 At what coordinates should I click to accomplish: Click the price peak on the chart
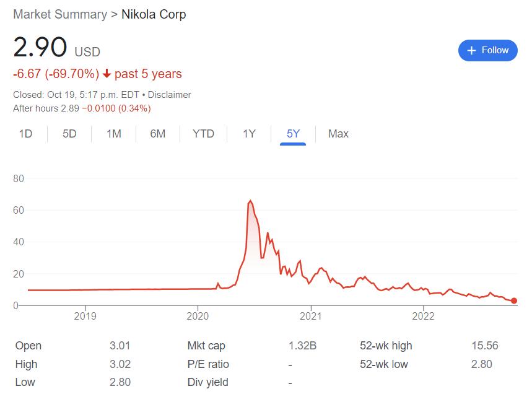click(250, 201)
